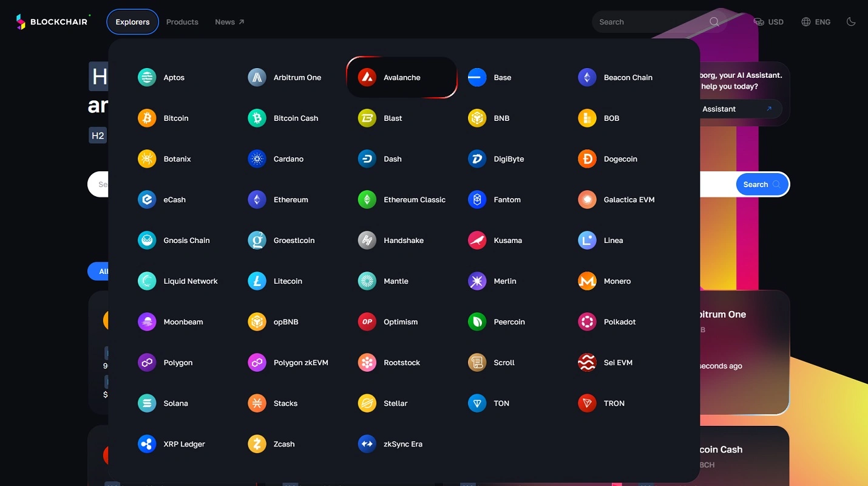Click the green Bitcoin Cash icon
The height and width of the screenshot is (486, 868).
coord(257,118)
